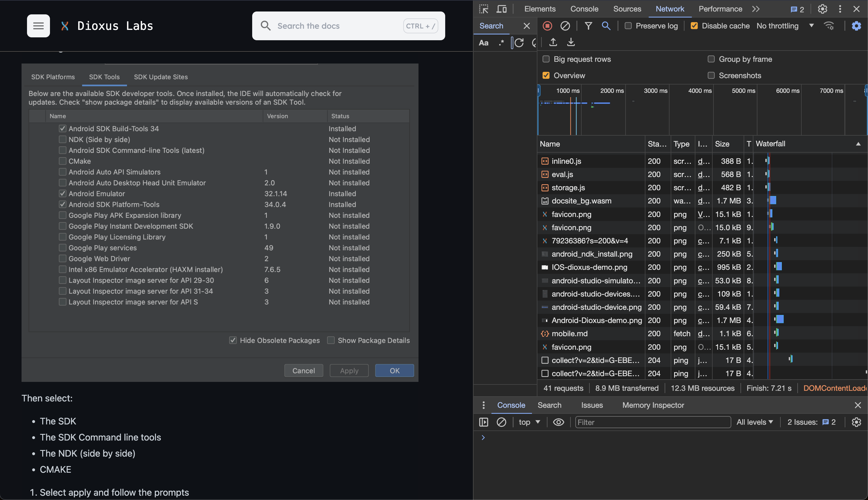Select the inline0.js request
Screen dimensions: 868x500
pos(566,161)
